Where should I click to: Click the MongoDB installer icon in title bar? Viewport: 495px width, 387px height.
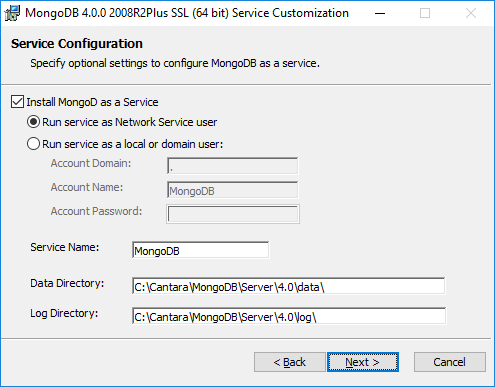click(x=12, y=13)
